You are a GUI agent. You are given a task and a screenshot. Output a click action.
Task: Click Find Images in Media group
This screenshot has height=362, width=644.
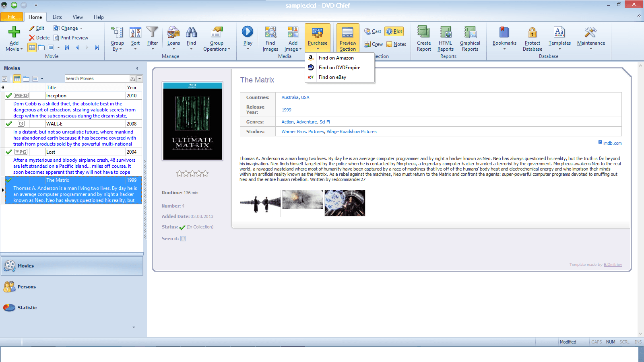pos(270,39)
